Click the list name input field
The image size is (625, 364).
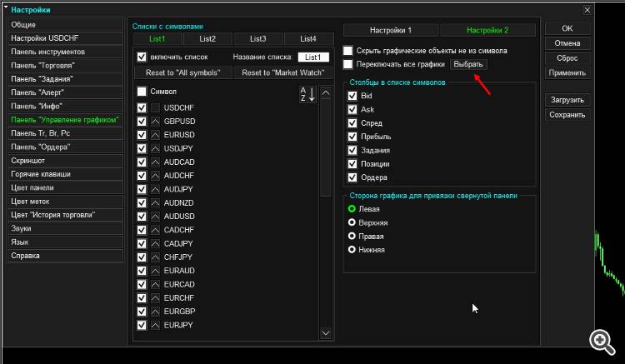(x=313, y=57)
